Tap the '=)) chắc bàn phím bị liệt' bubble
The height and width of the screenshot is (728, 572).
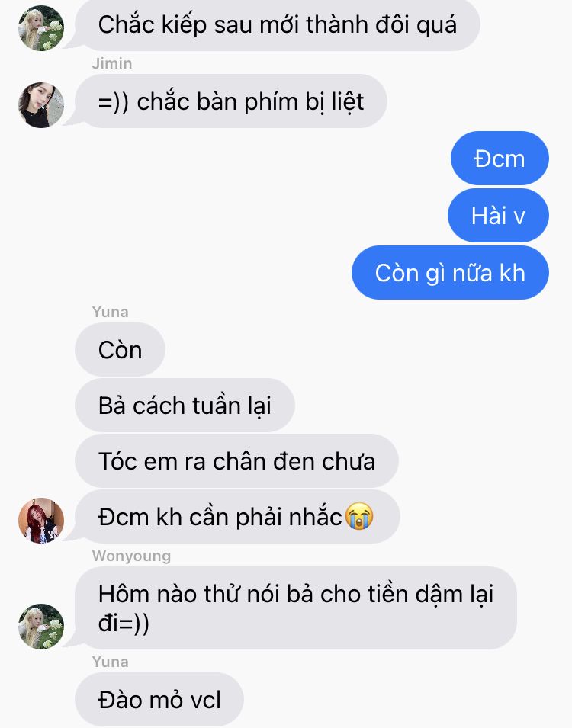pyautogui.click(x=231, y=101)
